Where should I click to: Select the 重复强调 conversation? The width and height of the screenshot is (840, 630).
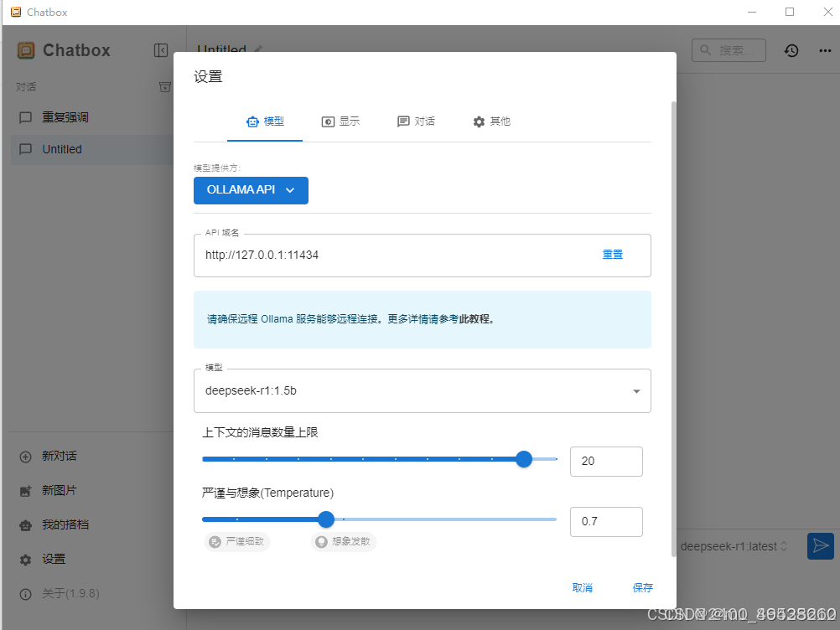click(92, 117)
